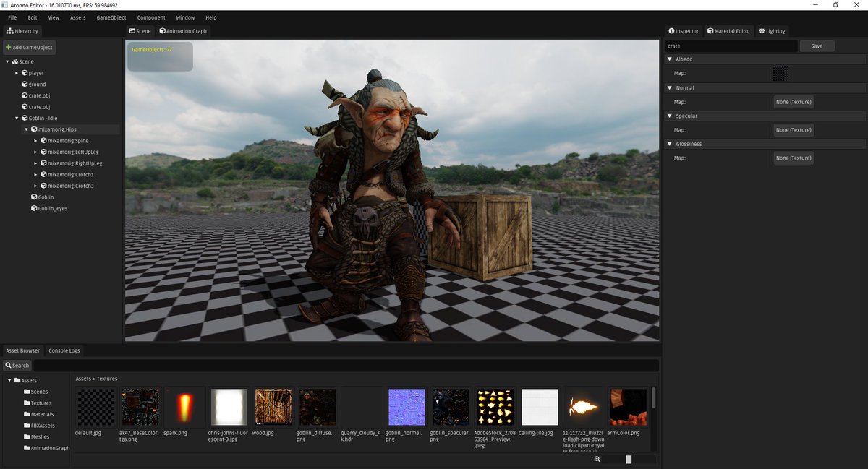The image size is (868, 469).
Task: Collapse the Albedo section
Action: pyautogui.click(x=670, y=59)
